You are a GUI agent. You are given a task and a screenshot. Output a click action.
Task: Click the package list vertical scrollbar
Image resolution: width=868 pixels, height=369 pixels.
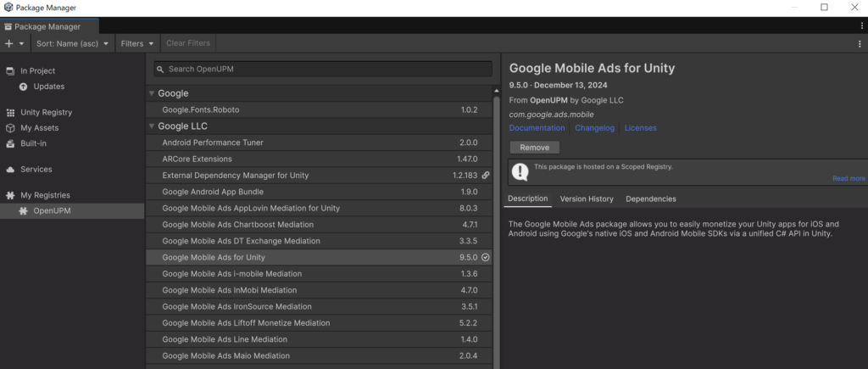pyautogui.click(x=497, y=232)
